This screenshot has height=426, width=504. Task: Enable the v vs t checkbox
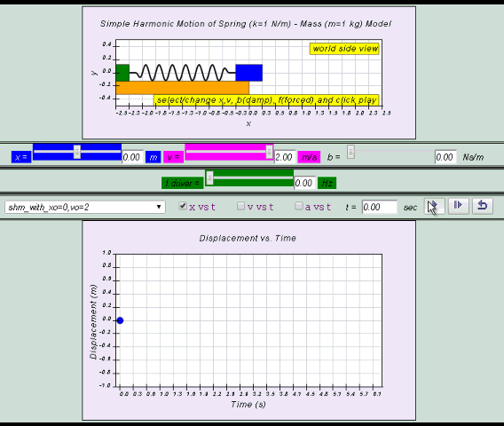point(240,206)
